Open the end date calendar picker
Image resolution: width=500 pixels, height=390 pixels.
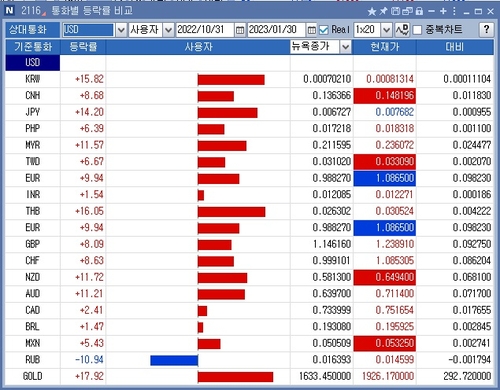click(x=311, y=30)
